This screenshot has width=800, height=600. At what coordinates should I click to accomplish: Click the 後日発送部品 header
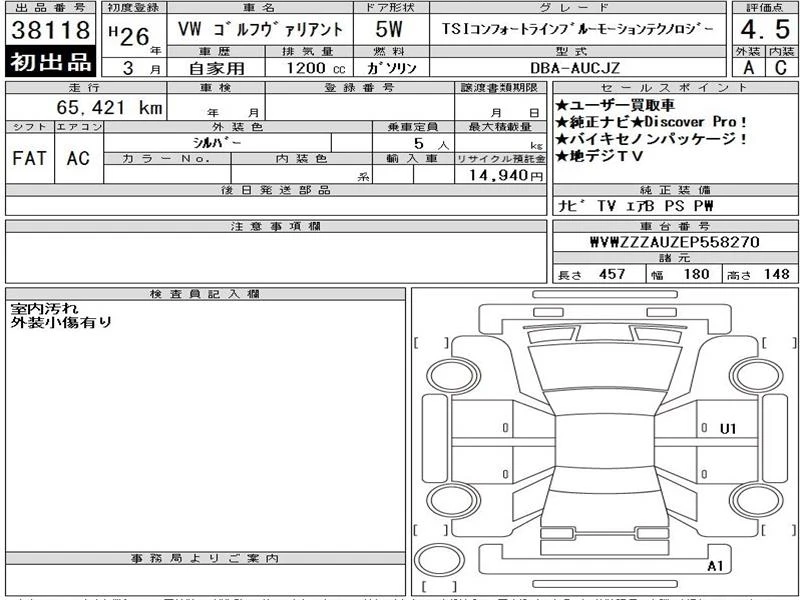(x=276, y=190)
